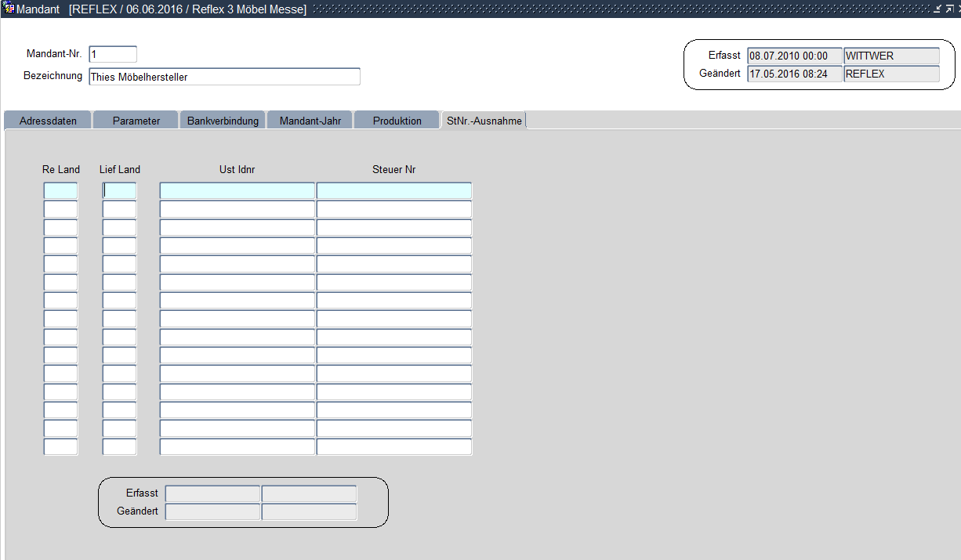
Task: Click the first Re Land cell
Action: coord(60,190)
